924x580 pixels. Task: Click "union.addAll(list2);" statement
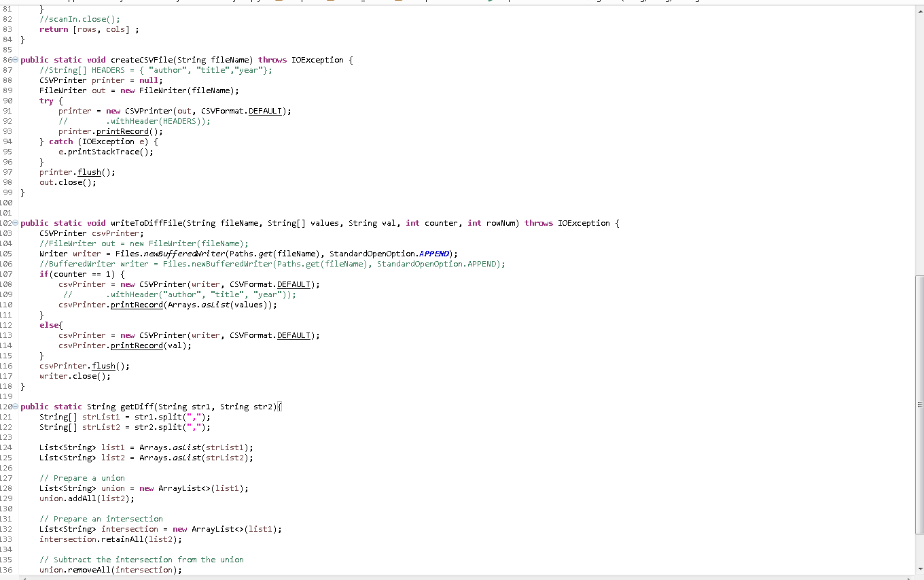87,498
